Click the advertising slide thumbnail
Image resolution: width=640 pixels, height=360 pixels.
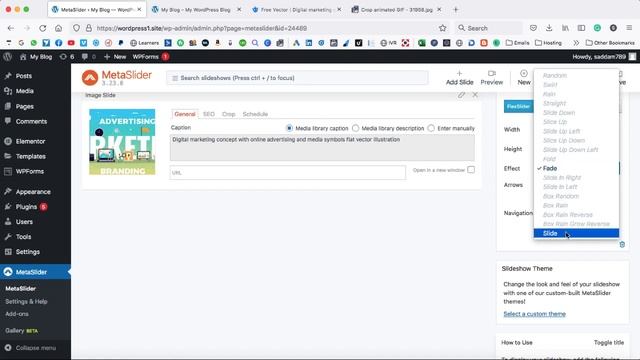click(122, 142)
